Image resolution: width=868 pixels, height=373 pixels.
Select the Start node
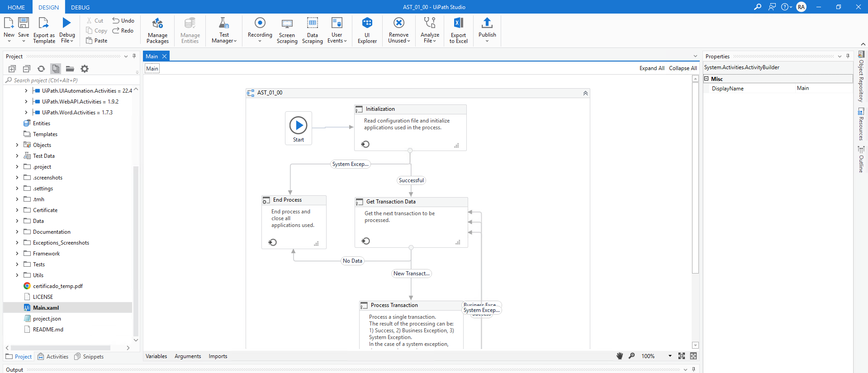[x=299, y=128]
